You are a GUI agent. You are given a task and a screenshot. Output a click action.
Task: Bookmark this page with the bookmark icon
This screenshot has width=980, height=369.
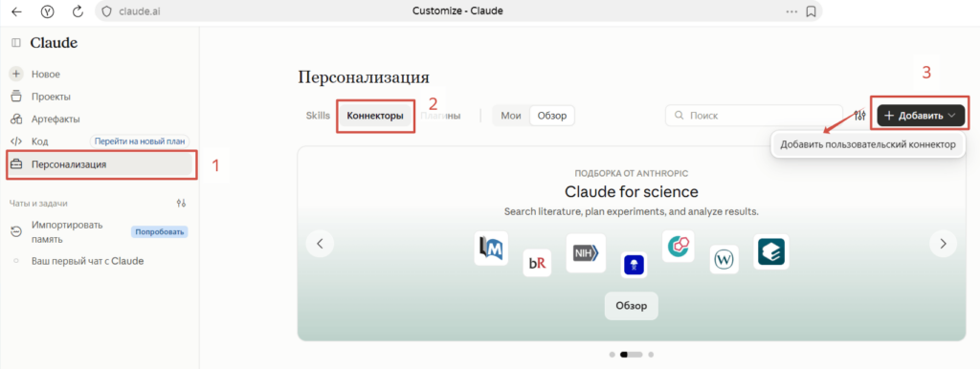tap(811, 11)
